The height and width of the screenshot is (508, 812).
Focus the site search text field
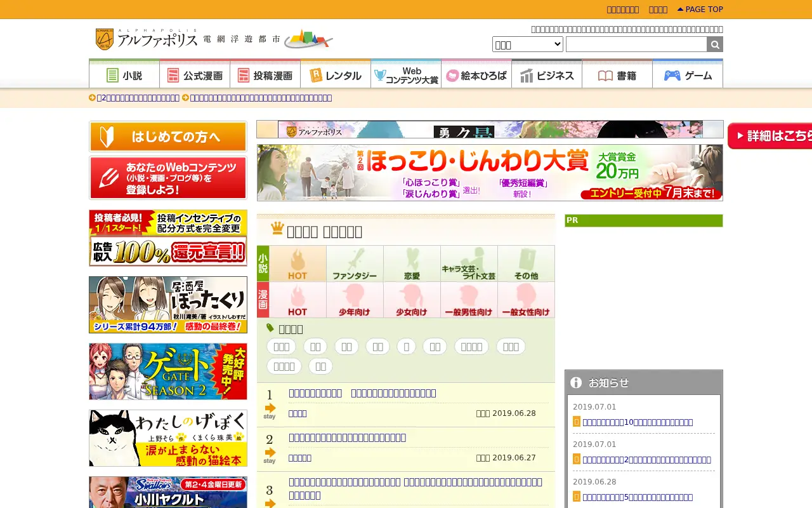coord(636,44)
